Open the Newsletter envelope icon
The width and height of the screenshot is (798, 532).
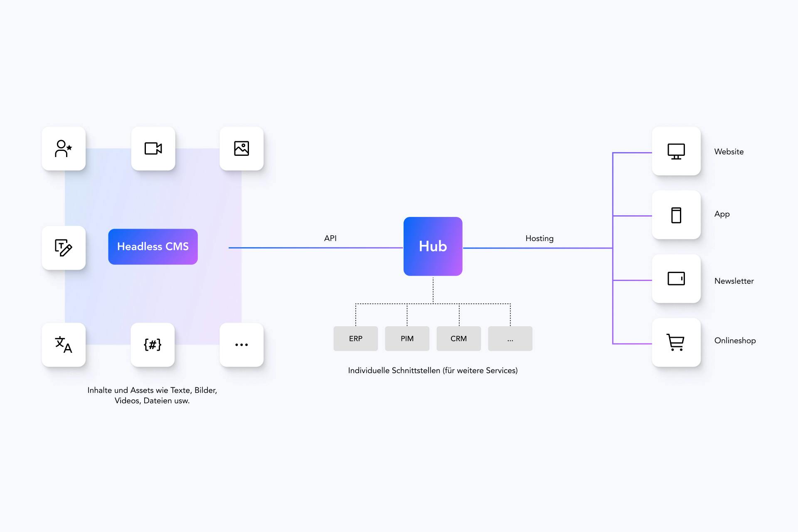pyautogui.click(x=676, y=279)
